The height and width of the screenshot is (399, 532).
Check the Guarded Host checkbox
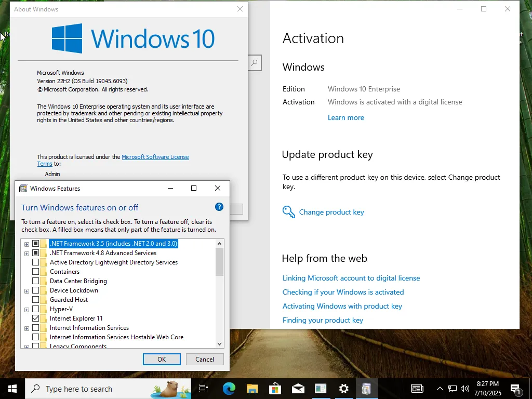pyautogui.click(x=36, y=300)
